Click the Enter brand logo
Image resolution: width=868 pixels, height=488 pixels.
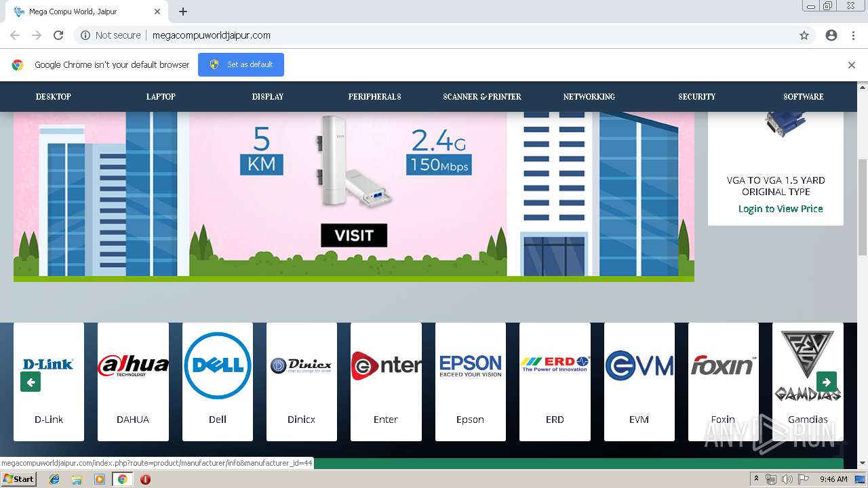386,366
